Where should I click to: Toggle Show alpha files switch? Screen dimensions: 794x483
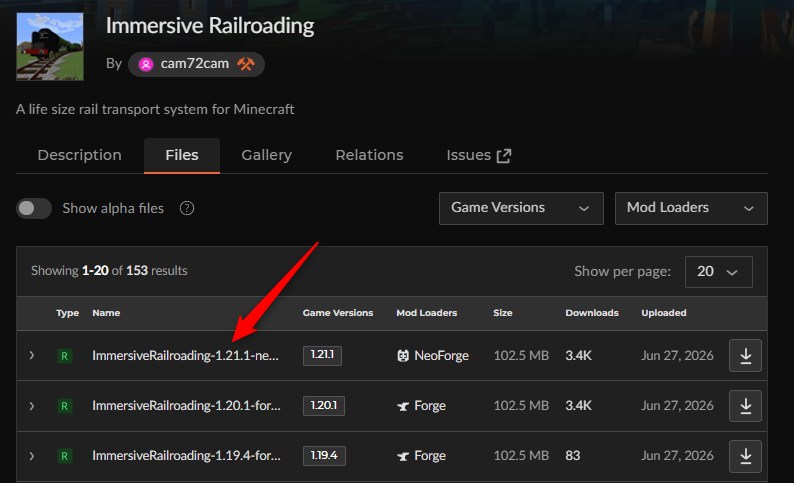tap(34, 209)
